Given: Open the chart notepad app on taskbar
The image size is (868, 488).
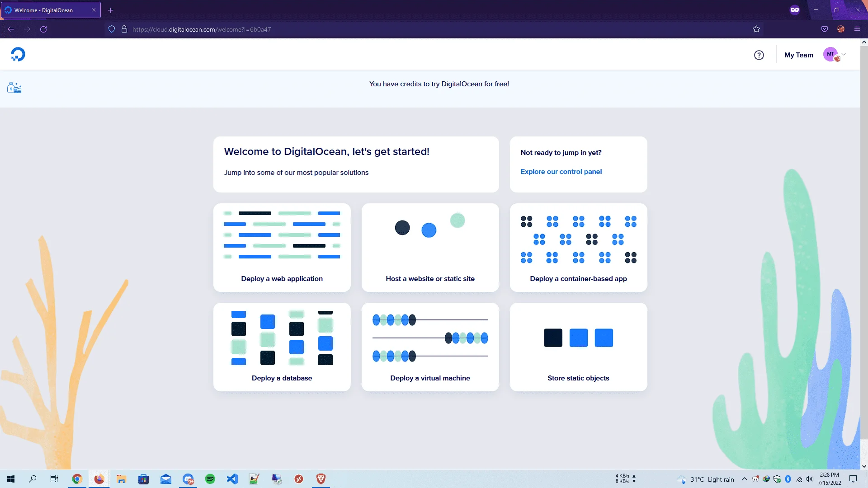Looking at the screenshot, I should click(255, 479).
